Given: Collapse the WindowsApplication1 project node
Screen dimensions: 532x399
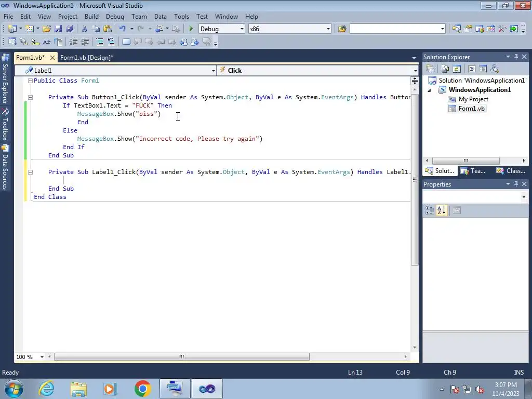Looking at the screenshot, I should [x=430, y=90].
